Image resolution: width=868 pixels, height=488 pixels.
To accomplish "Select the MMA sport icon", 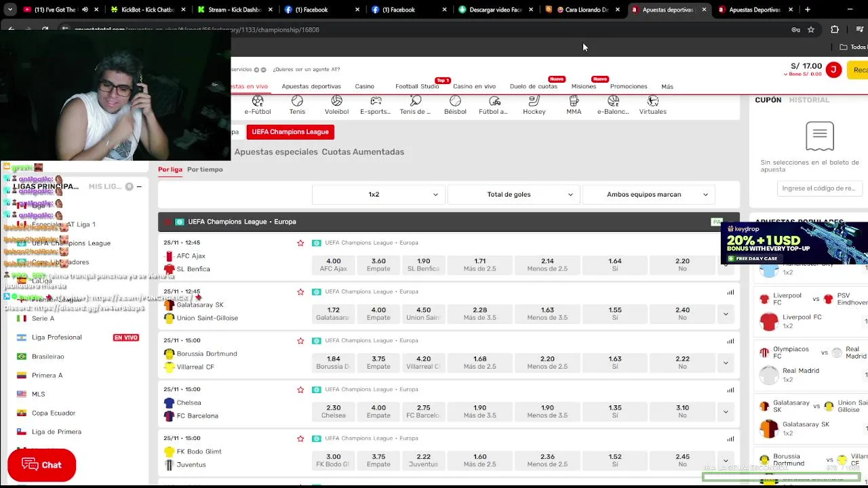I will (x=574, y=105).
